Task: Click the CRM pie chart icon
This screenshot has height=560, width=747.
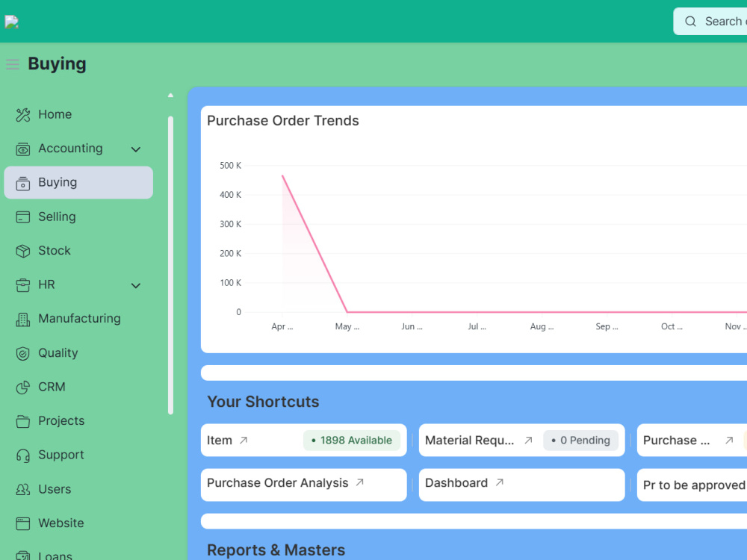Action: click(x=23, y=387)
